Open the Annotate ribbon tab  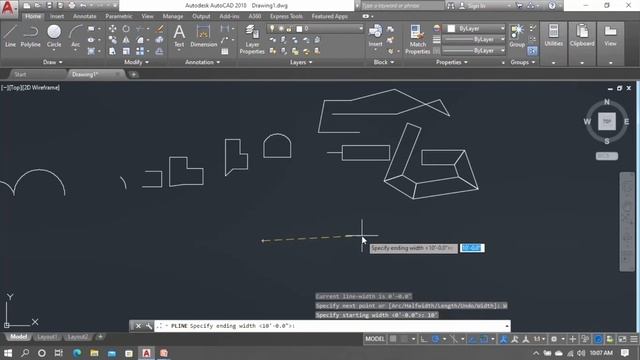point(84,16)
